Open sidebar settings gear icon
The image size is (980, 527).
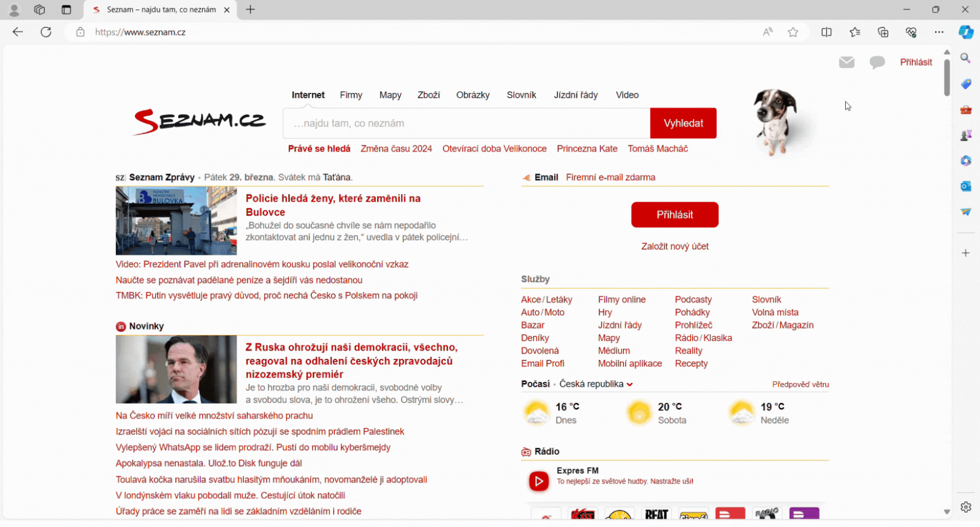pos(966,507)
